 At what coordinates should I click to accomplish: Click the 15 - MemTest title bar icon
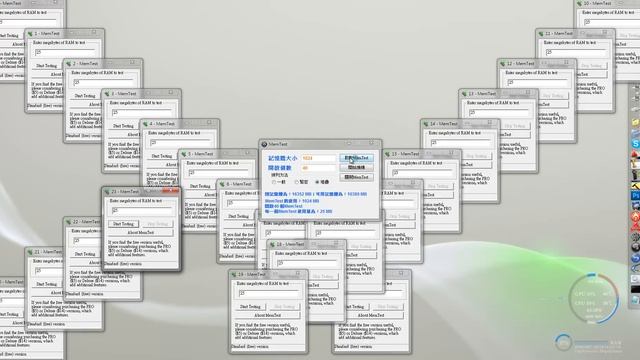388,154
